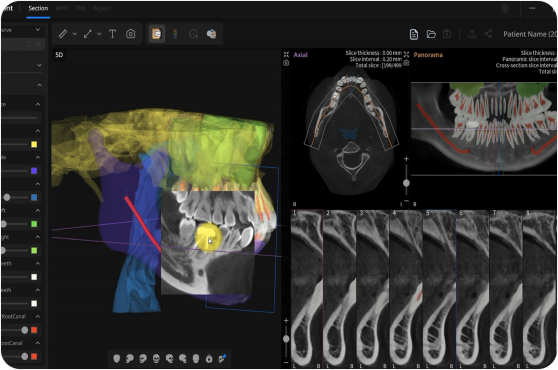
Task: Open the ruler tool dropdown arrow
Action: [74, 34]
